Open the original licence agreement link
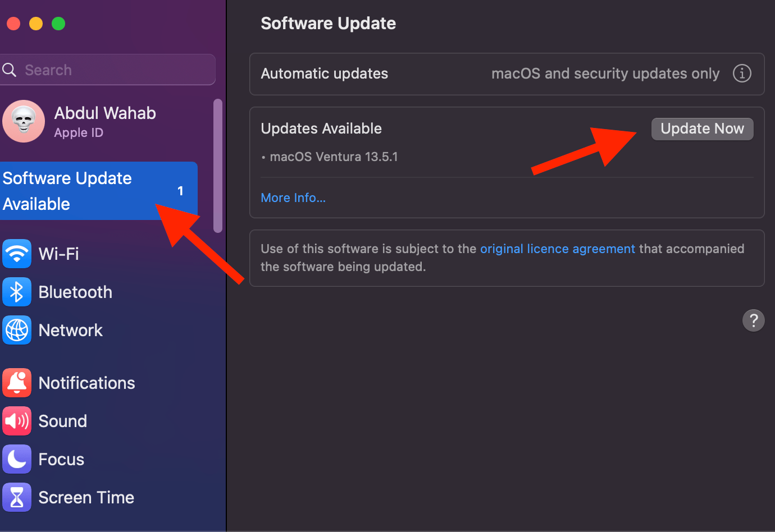 click(x=558, y=249)
